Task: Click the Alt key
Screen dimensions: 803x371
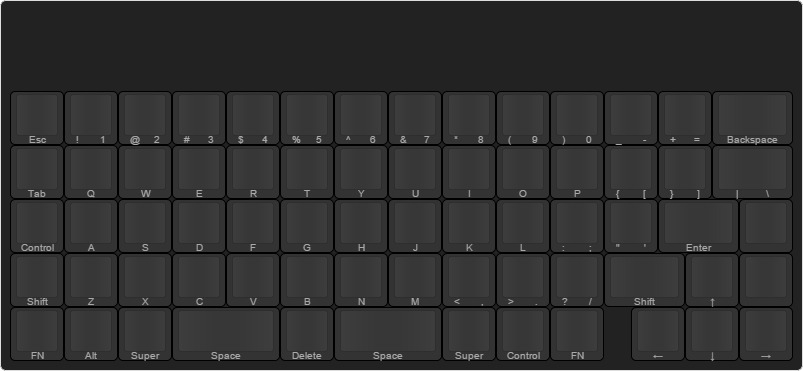Action: pyautogui.click(x=91, y=334)
